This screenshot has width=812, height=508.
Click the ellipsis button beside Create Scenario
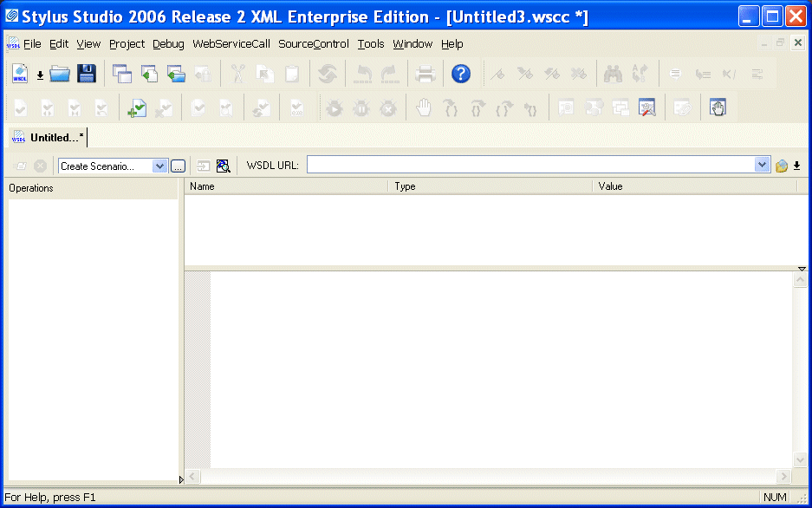(178, 166)
